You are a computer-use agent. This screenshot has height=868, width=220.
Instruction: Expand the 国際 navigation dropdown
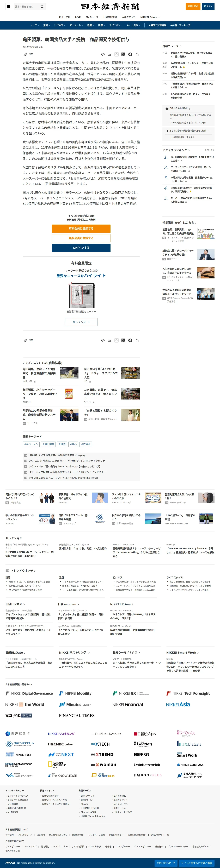click(x=102, y=25)
